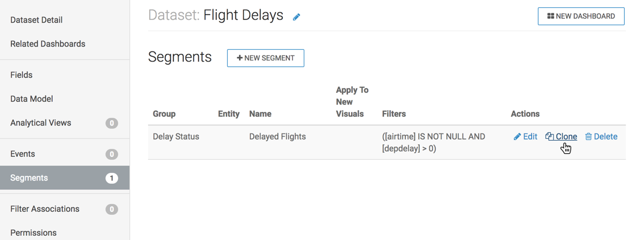Click the New Segment button
644x240 pixels.
click(x=265, y=58)
